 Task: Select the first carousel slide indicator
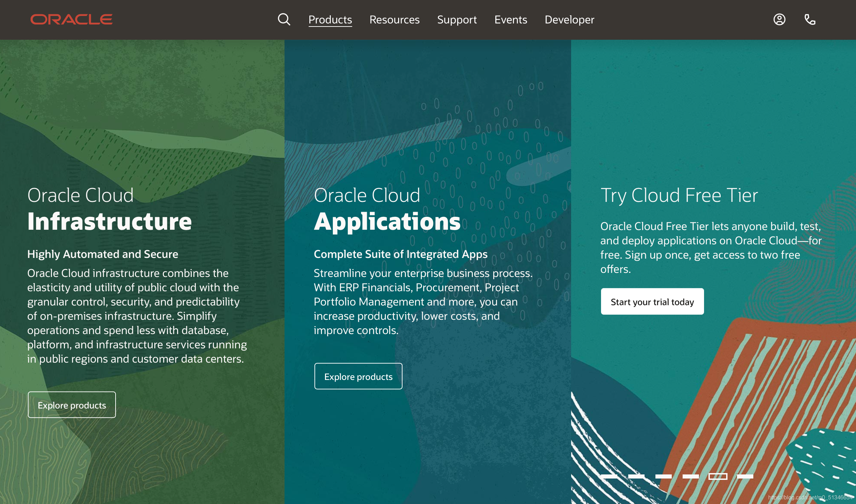609,476
